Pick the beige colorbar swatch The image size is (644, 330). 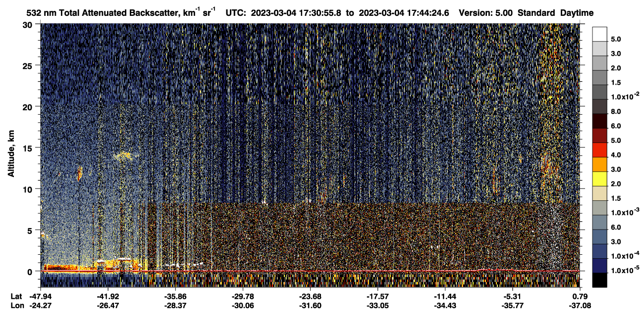599,193
